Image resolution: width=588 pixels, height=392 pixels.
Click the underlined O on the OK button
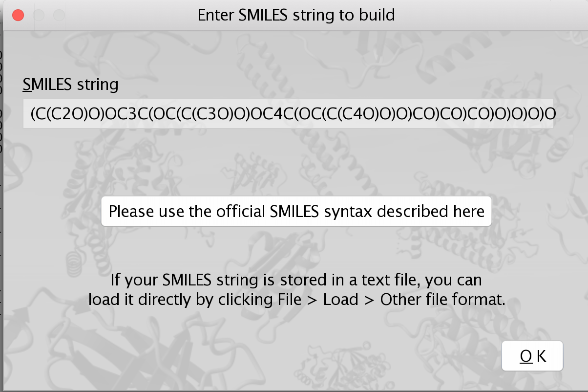526,356
